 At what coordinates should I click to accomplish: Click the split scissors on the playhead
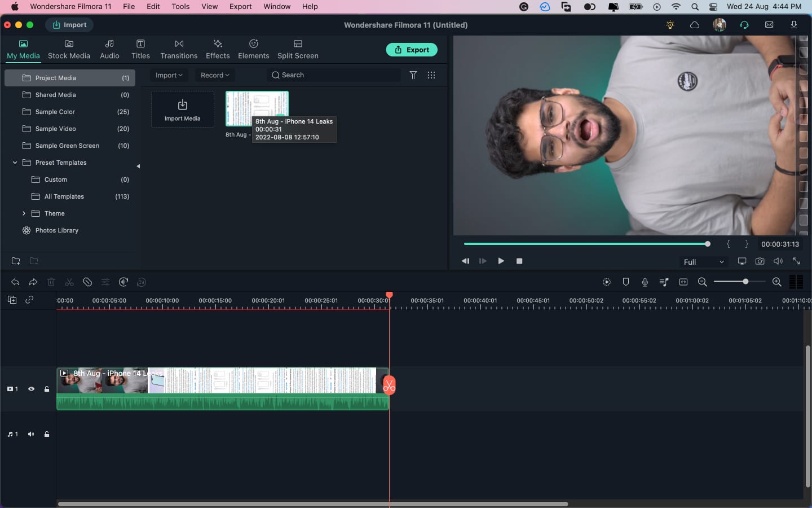pos(389,386)
